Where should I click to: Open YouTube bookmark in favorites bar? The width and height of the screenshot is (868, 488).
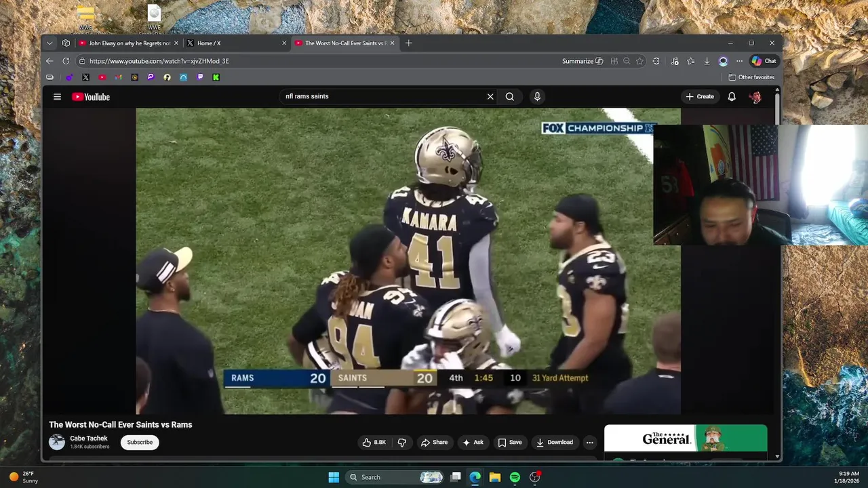102,77
